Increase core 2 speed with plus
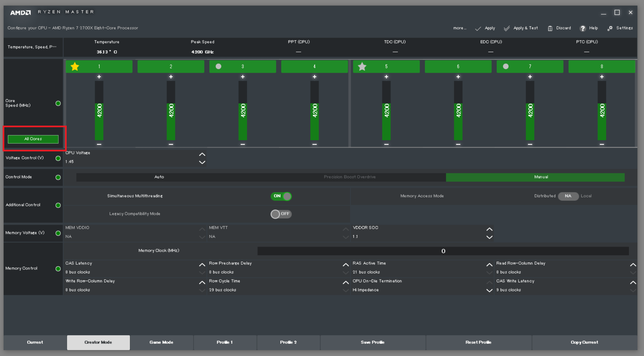The width and height of the screenshot is (644, 356). tap(171, 77)
